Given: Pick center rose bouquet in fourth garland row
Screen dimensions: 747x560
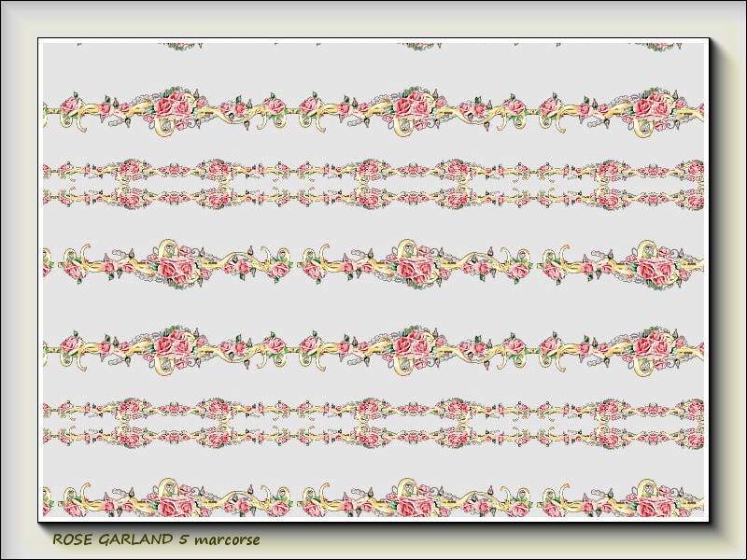Looking at the screenshot, I should tap(412, 345).
